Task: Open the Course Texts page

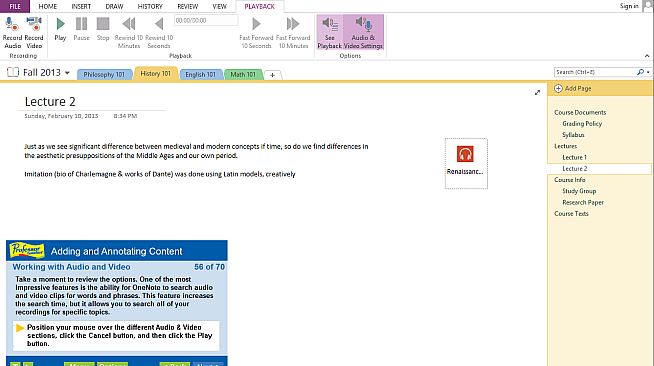Action: point(571,214)
